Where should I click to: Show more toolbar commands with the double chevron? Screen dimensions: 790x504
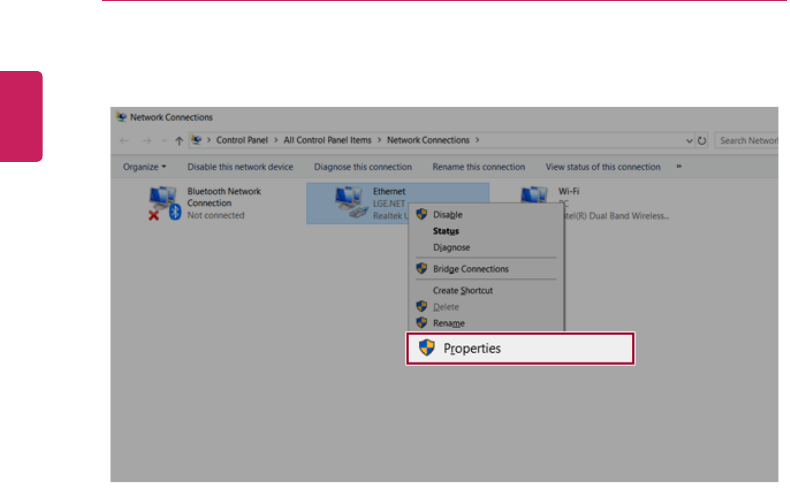pyautogui.click(x=679, y=166)
